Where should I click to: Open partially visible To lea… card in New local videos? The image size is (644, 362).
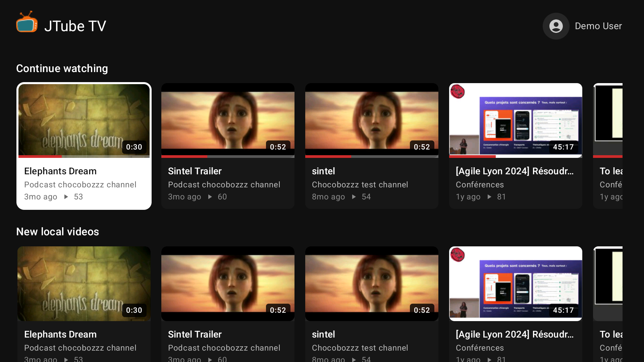[x=608, y=304]
